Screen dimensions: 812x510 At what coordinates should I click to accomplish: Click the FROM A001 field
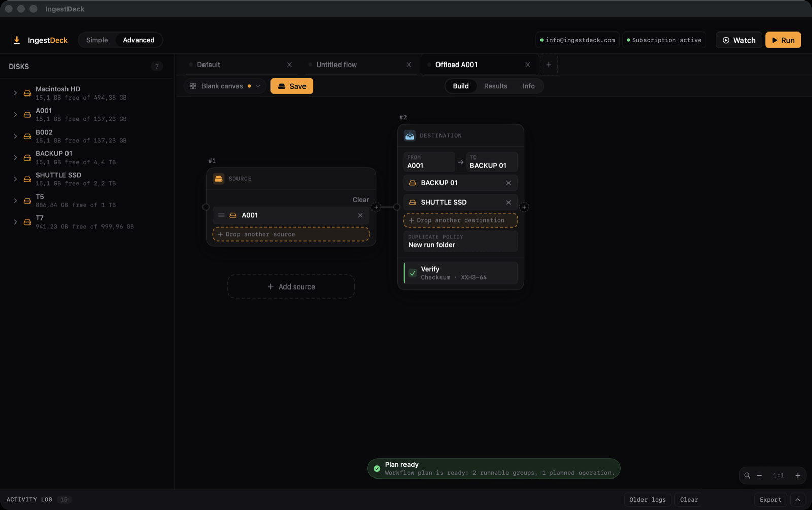429,162
